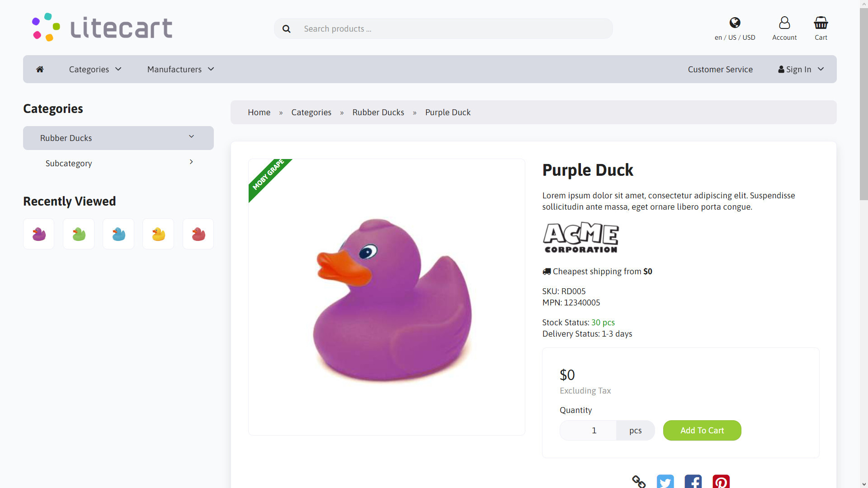Expand the Subcategory sidebar item
The height and width of the screenshot is (488, 868).
191,162
